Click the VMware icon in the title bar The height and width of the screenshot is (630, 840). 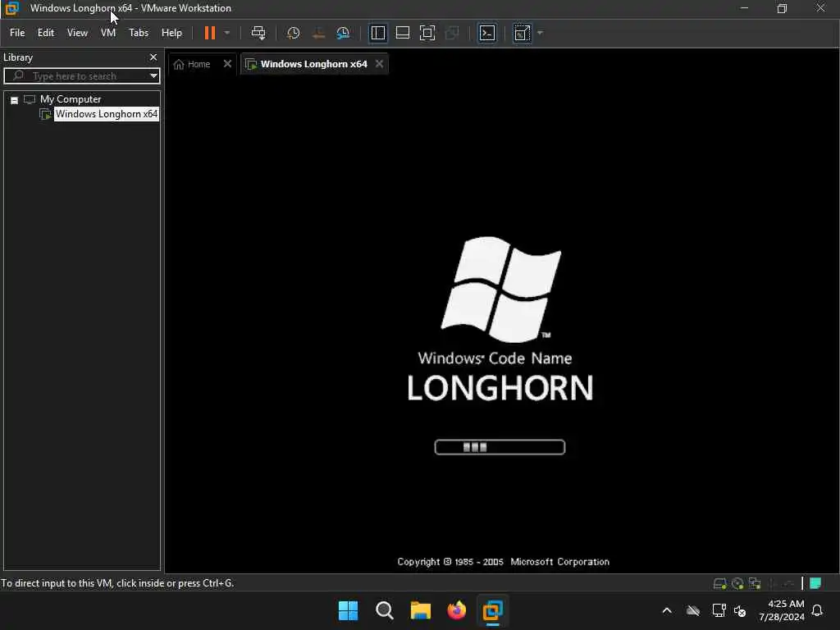tap(11, 8)
